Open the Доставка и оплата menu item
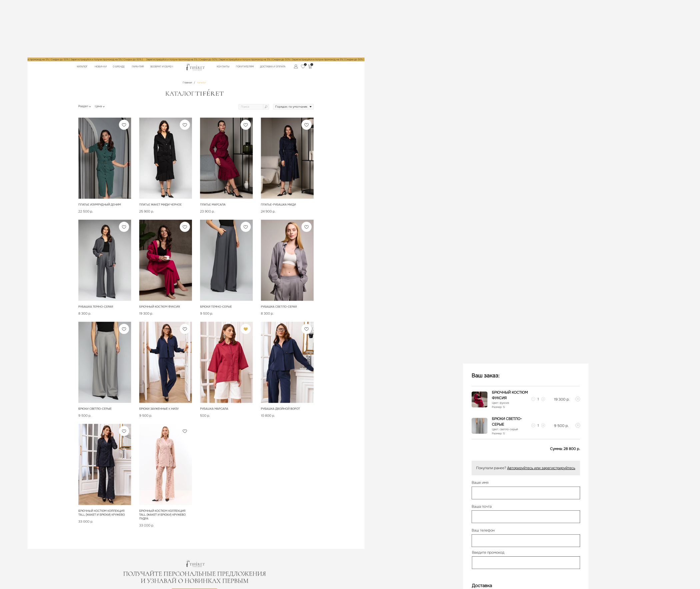Screen dimensions: 700x589 (x=272, y=66)
